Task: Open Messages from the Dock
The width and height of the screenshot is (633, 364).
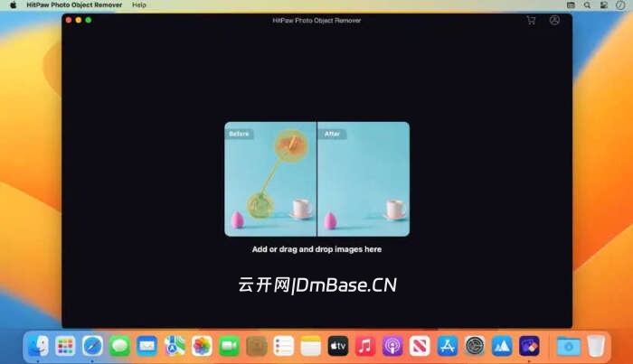Action: [120, 346]
